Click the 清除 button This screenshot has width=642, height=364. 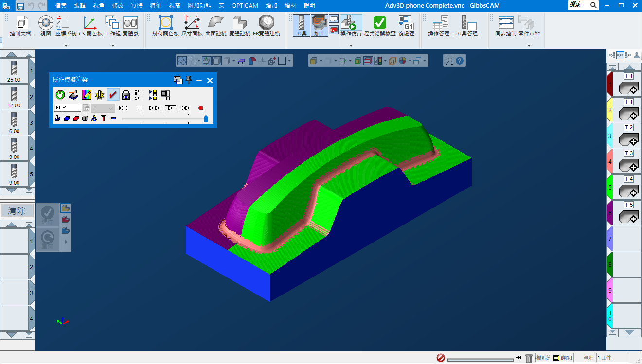pos(17,211)
